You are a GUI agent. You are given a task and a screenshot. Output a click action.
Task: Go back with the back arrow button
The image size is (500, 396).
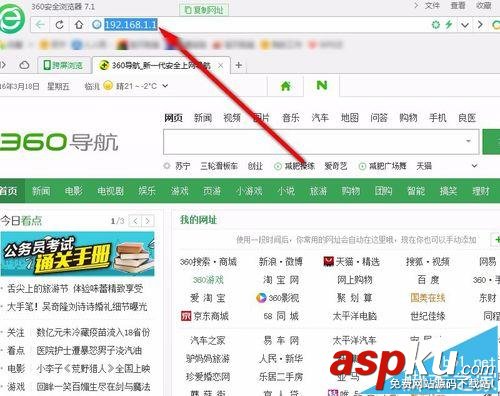pyautogui.click(x=40, y=25)
